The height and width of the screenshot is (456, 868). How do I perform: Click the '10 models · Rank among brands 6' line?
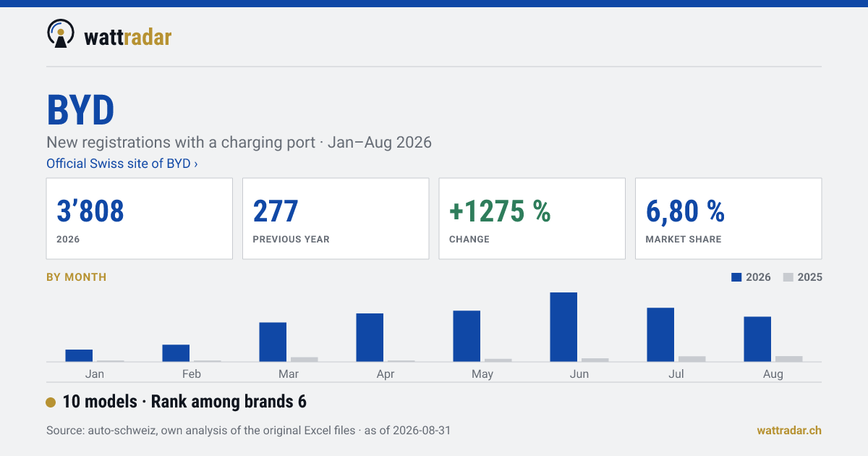tap(184, 402)
